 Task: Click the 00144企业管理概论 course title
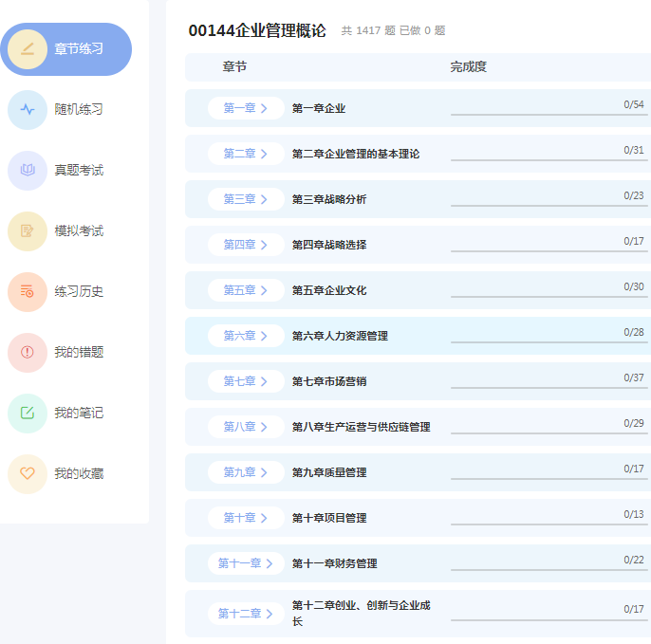point(257,30)
